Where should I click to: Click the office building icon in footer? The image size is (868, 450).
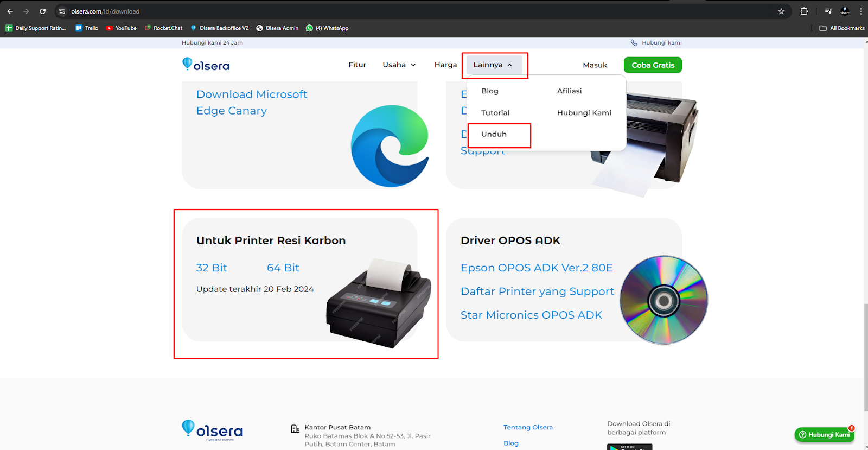coord(295,429)
